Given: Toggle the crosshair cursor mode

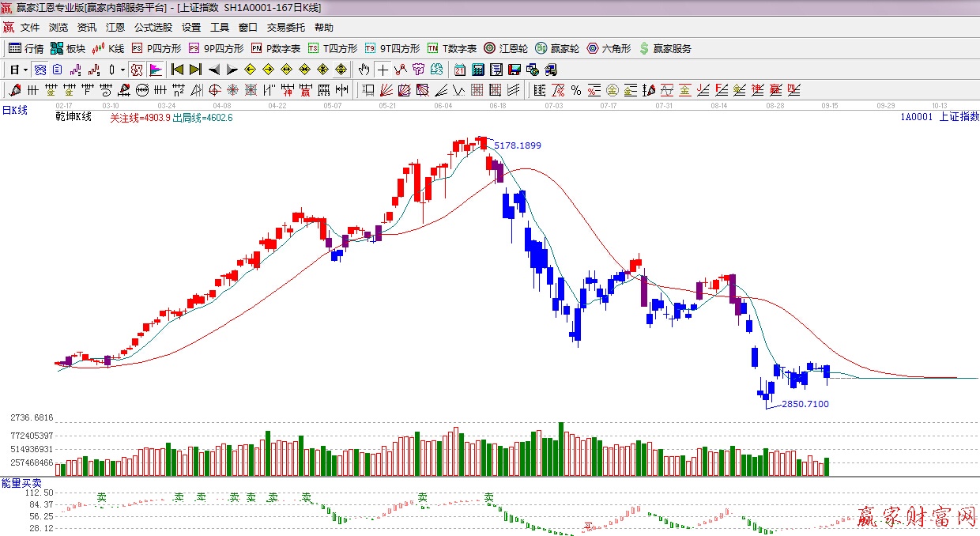Looking at the screenshot, I should tap(383, 70).
